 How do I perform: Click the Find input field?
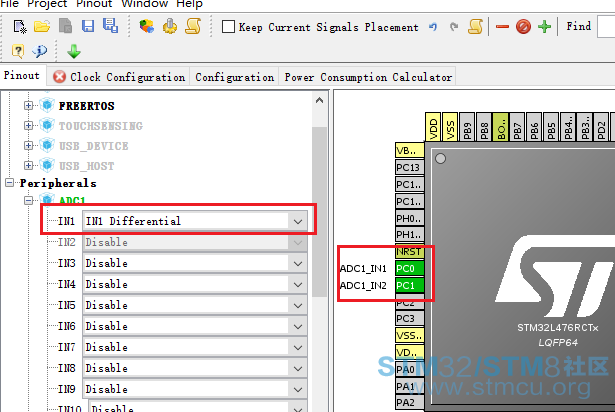606,27
